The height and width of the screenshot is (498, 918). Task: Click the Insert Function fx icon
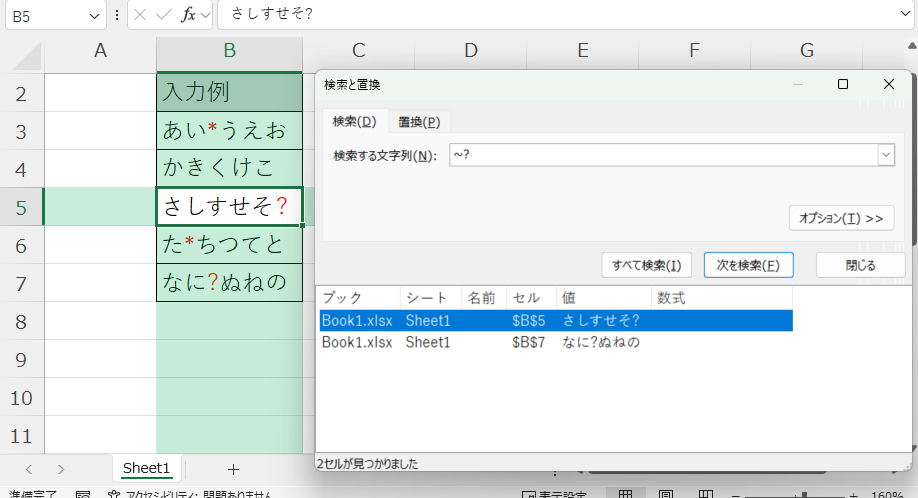(x=188, y=15)
